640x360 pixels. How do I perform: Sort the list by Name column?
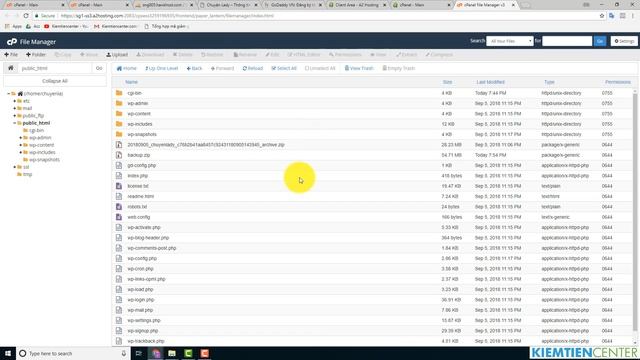[131, 82]
